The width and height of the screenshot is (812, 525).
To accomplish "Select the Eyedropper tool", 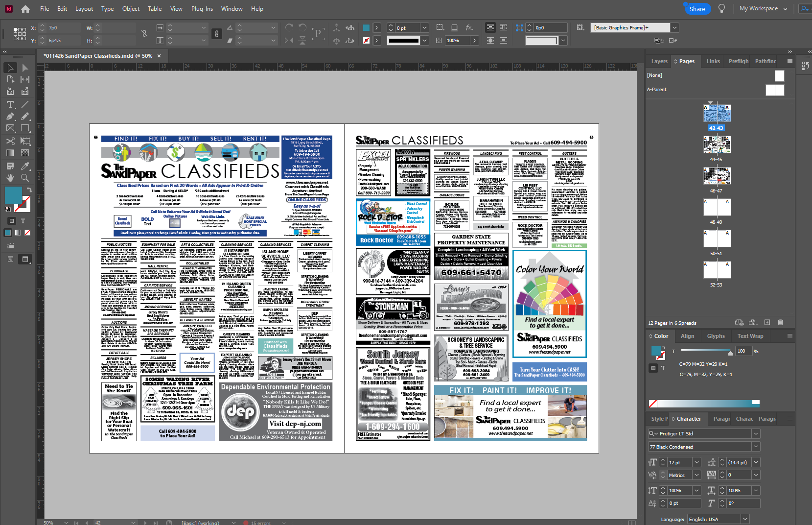I will click(x=25, y=166).
